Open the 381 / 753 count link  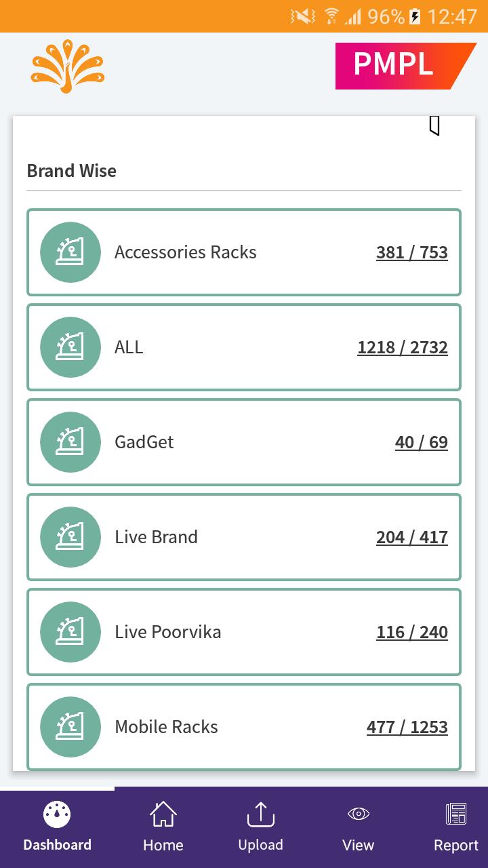tap(412, 252)
